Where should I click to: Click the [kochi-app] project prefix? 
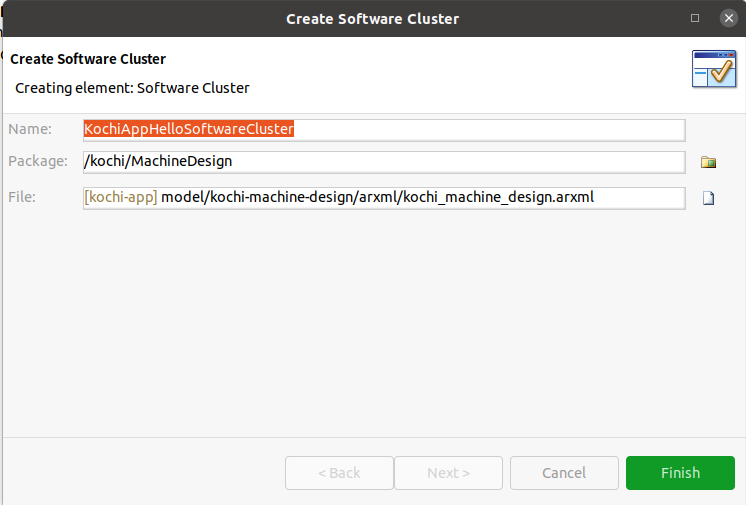(121, 197)
